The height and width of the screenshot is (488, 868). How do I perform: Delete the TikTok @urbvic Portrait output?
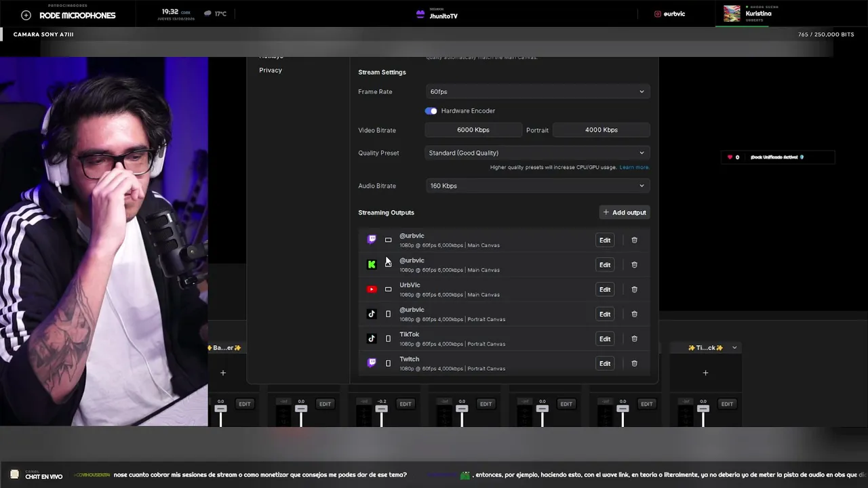coord(635,314)
